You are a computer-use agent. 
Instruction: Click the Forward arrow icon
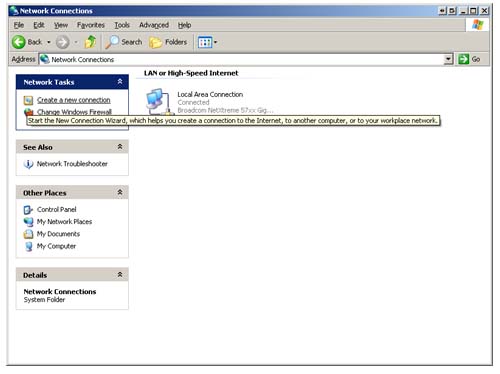[62, 42]
